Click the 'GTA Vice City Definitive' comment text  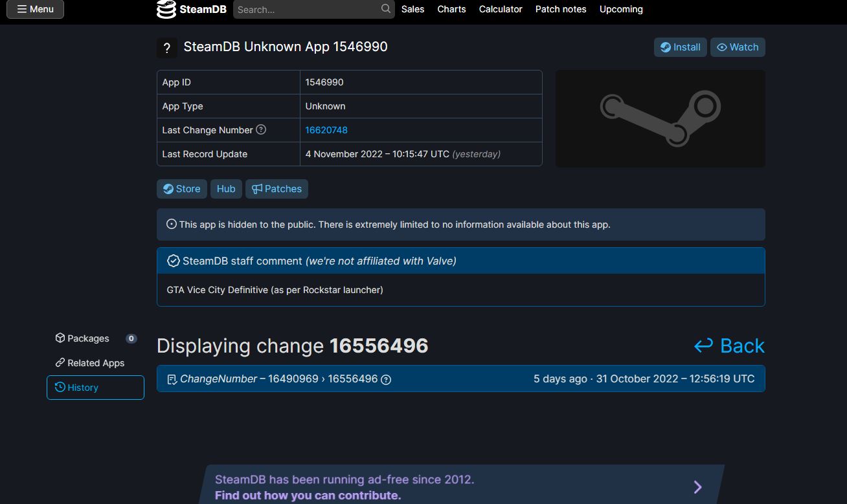tap(275, 290)
